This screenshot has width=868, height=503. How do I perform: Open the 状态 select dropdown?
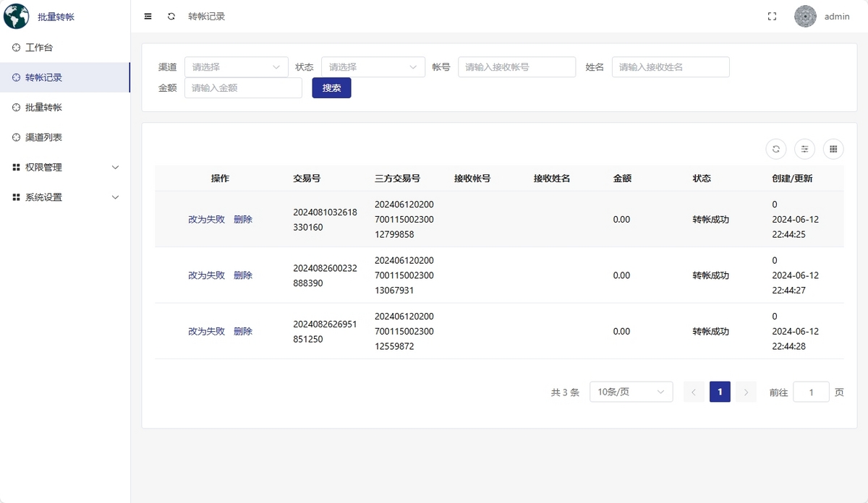tap(373, 66)
